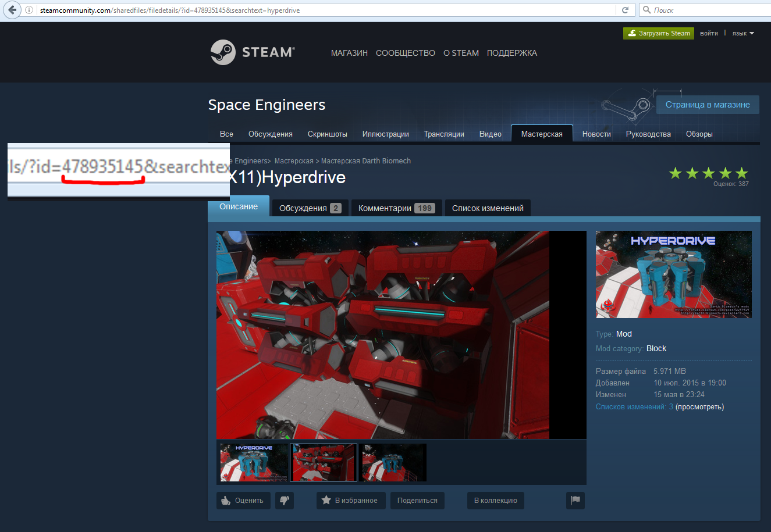Viewport: 771px width, 532px height.
Task: Click the modified date 15 мая в 23:24
Action: coord(679,394)
